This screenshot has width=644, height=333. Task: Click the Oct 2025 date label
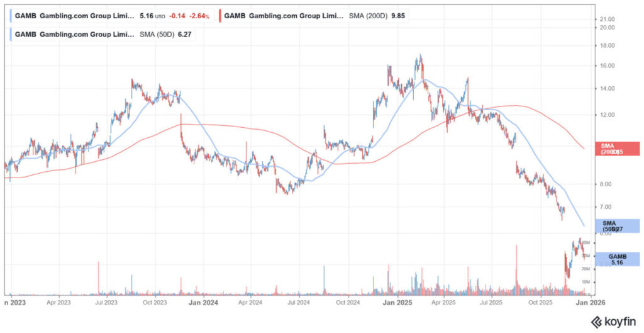tap(540, 302)
